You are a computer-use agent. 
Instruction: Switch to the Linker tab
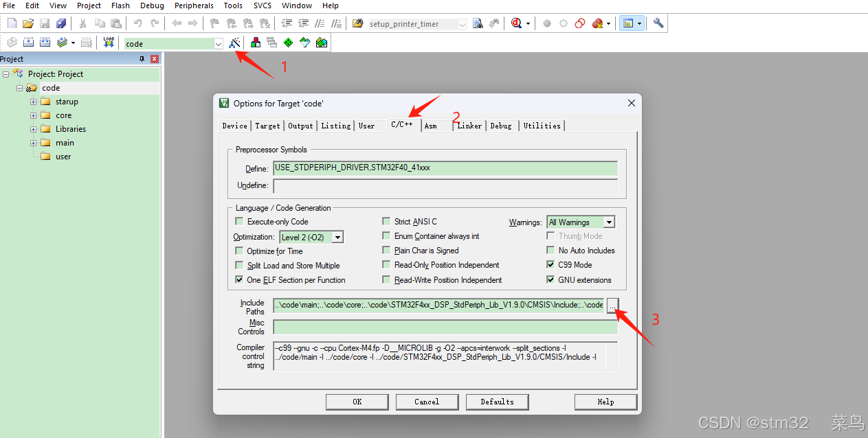click(x=470, y=126)
